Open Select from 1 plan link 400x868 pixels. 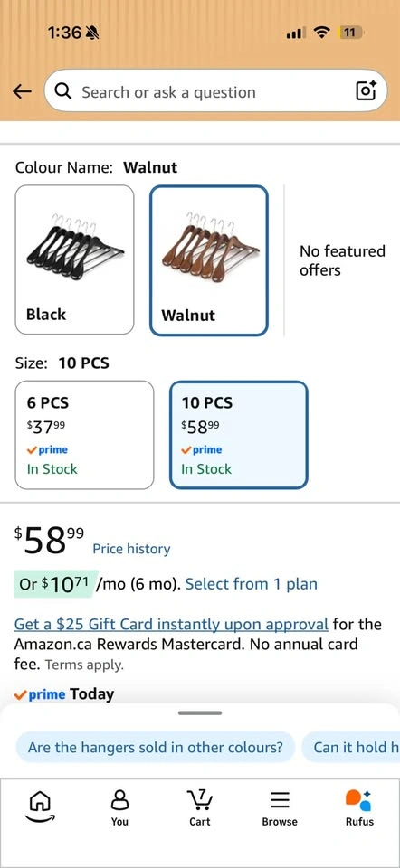(251, 584)
